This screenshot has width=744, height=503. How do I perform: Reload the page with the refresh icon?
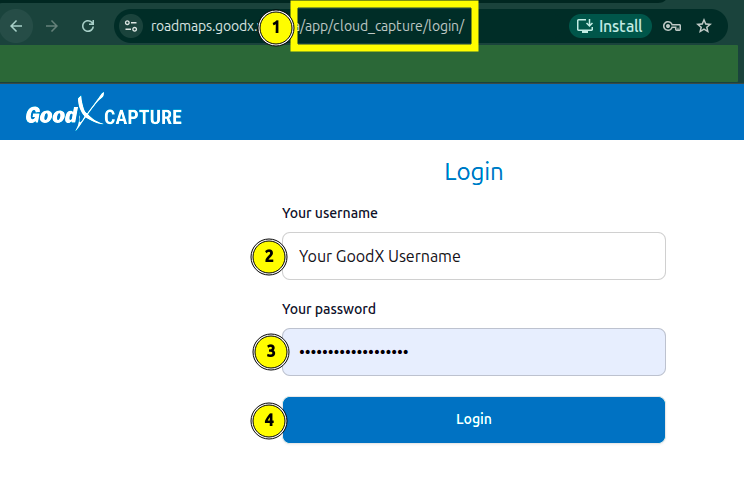[x=88, y=26]
